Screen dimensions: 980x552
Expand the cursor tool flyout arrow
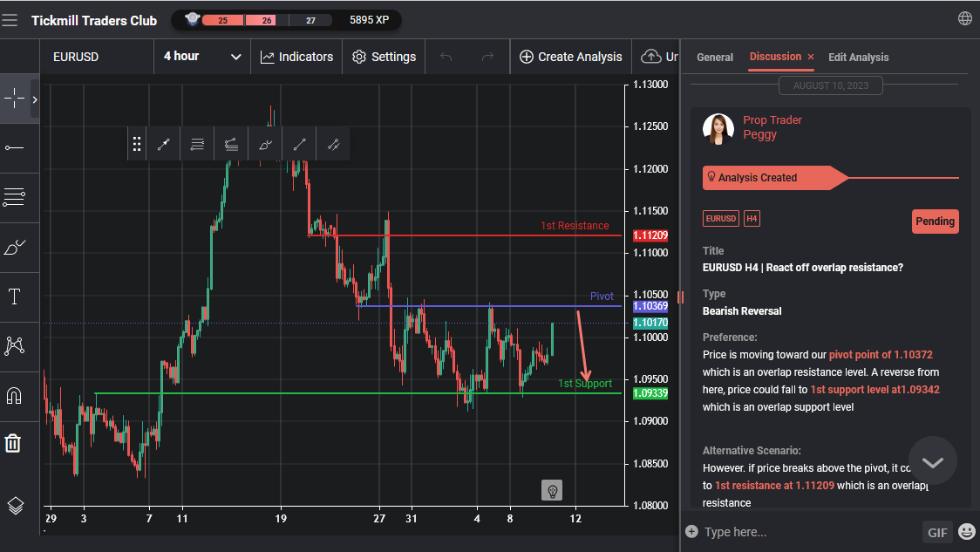click(x=35, y=99)
